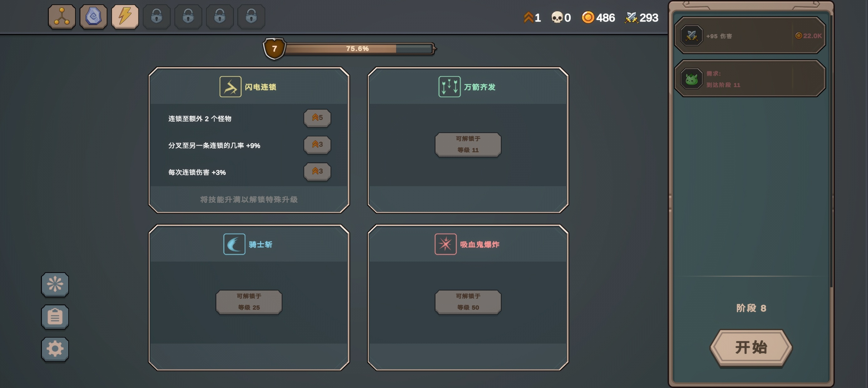Click the 吸血鬼爆炸 burst skill icon
The width and height of the screenshot is (868, 388).
click(446, 244)
